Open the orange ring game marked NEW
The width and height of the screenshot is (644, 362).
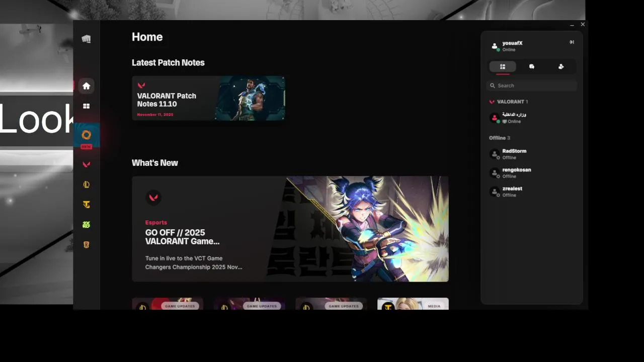pos(87,135)
